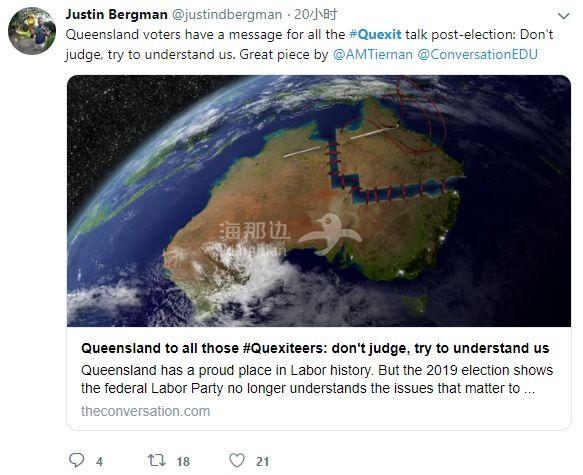Open the Australia satellite article image
583x475 pixels.
pos(319,201)
